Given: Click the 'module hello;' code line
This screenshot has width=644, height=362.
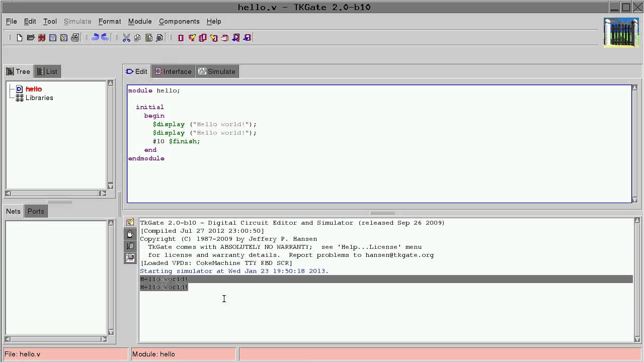Looking at the screenshot, I should [x=154, y=90].
